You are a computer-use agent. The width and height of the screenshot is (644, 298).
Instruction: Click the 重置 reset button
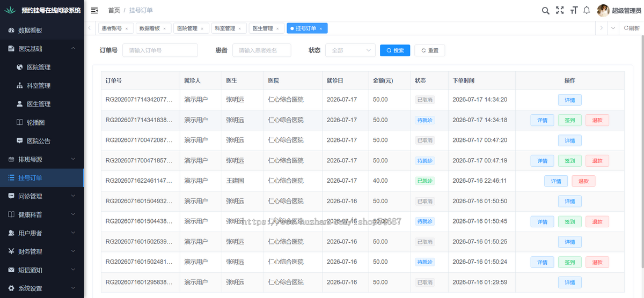click(430, 50)
